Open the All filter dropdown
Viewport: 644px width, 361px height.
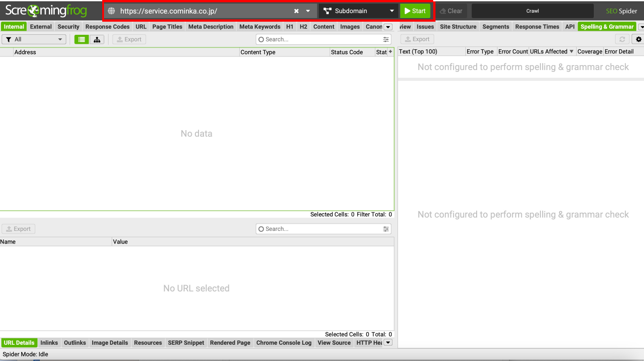point(34,40)
